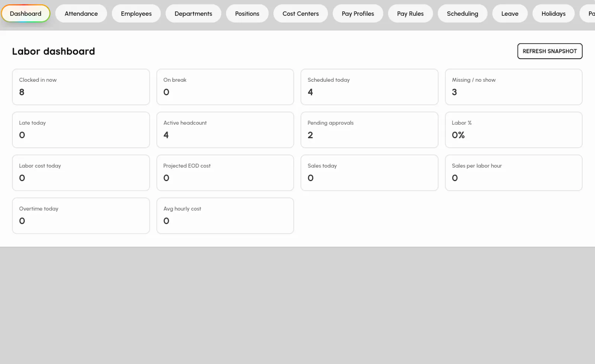Select the Positions tab

tap(247, 14)
